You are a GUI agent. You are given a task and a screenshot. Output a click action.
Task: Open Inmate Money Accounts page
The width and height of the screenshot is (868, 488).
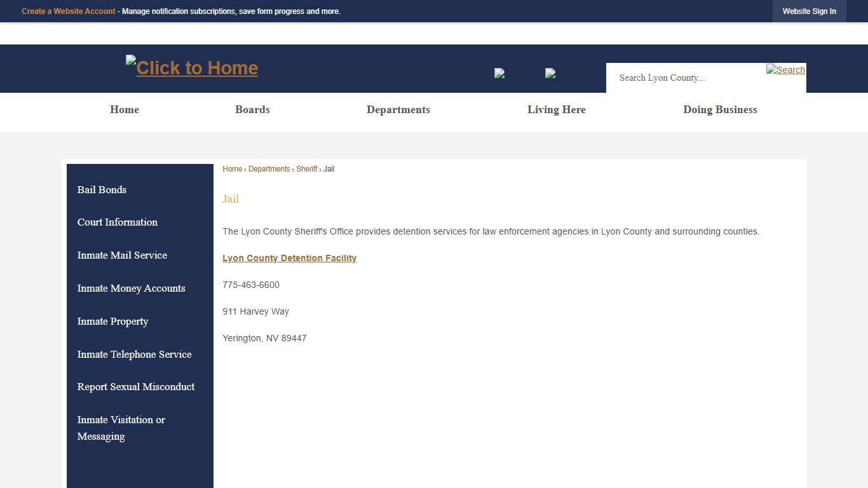pyautogui.click(x=131, y=288)
